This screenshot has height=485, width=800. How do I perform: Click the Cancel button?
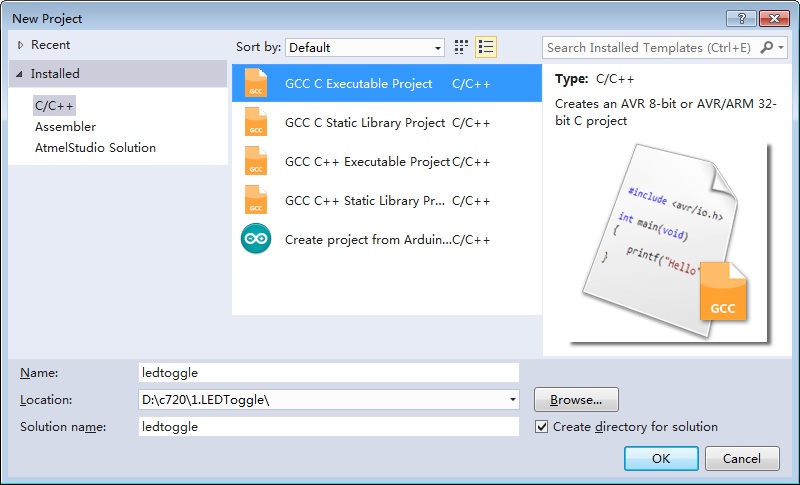742,458
